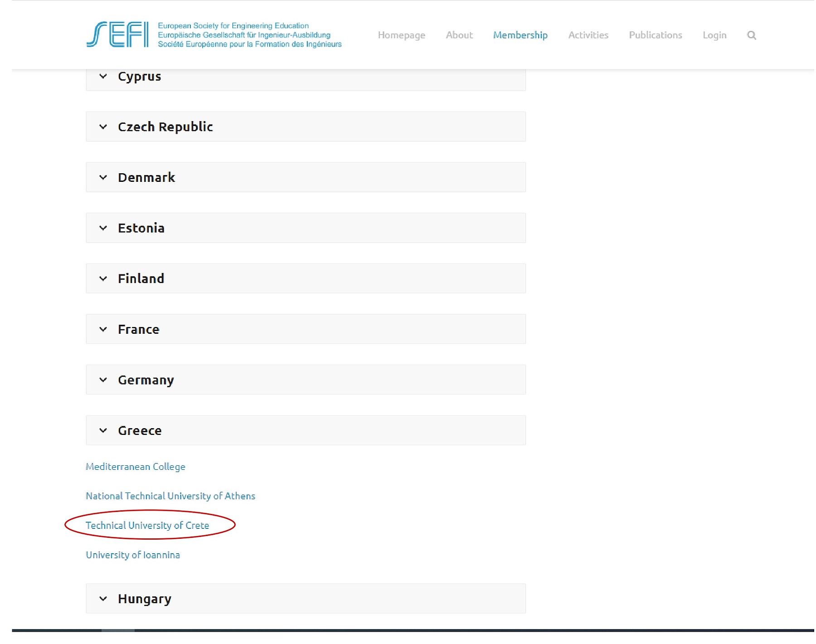Open National Technical University of Athens link

pos(170,496)
